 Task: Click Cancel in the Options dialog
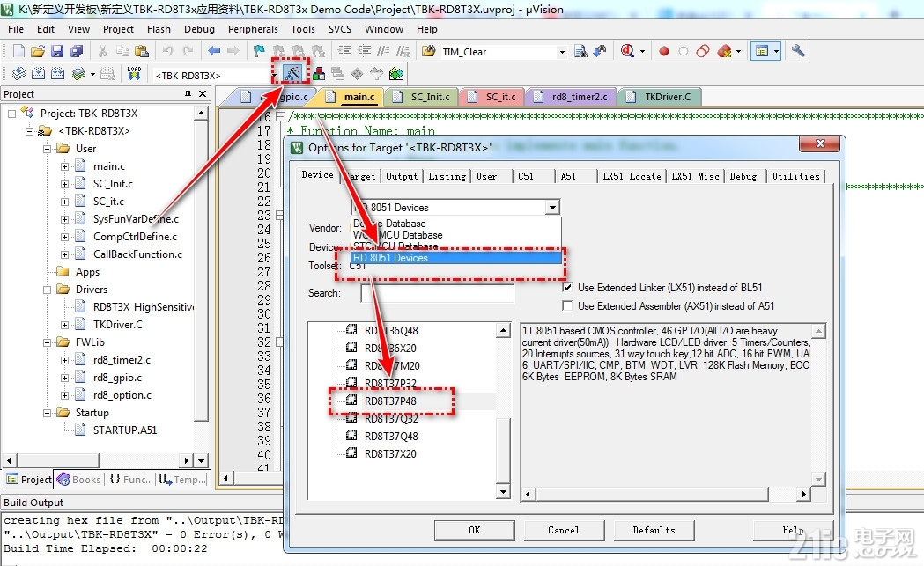pos(564,530)
